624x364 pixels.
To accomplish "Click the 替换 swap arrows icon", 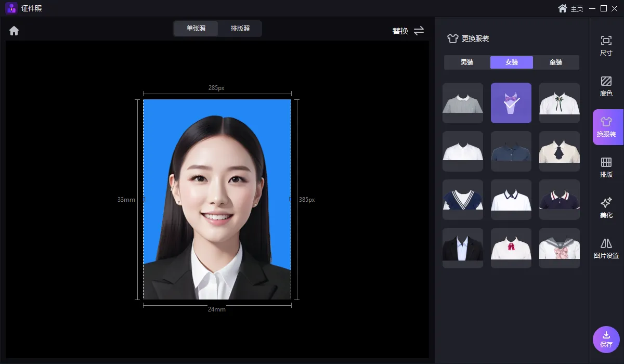I will [419, 31].
